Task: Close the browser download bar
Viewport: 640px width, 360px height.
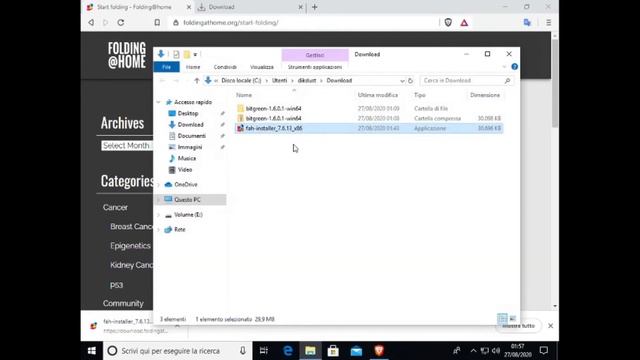Action: pyautogui.click(x=551, y=326)
